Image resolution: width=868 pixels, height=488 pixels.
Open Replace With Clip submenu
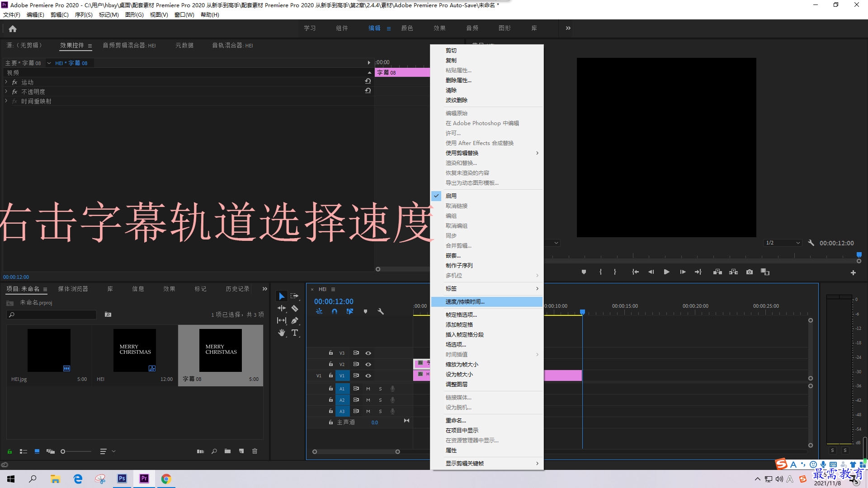[x=487, y=153]
